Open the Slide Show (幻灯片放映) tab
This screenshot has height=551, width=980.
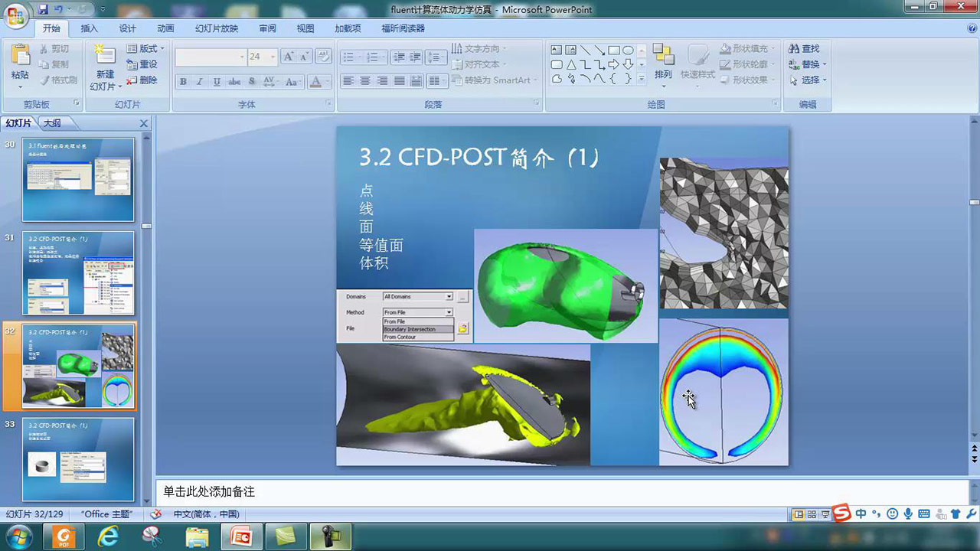point(217,28)
